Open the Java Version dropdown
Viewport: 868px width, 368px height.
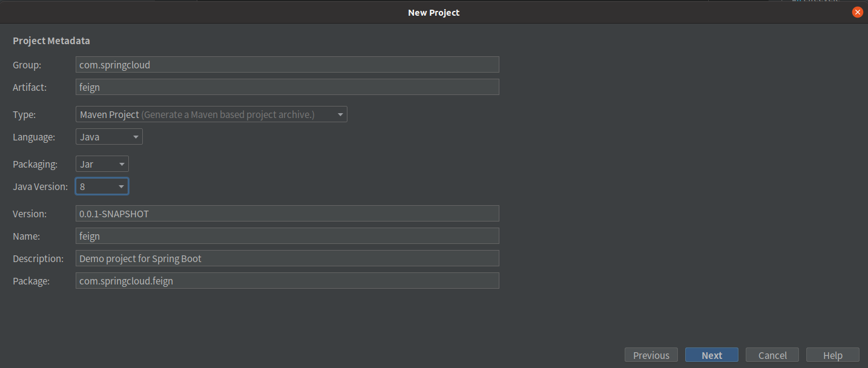tap(102, 186)
